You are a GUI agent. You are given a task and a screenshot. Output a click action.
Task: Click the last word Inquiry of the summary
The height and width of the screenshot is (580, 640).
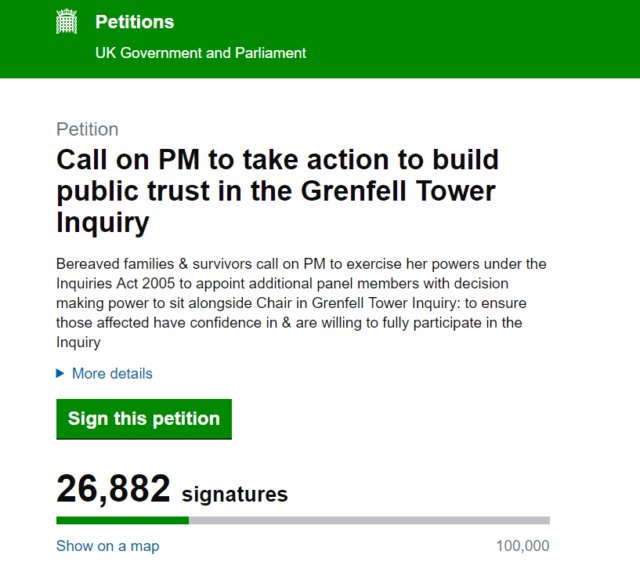pyautogui.click(x=78, y=342)
